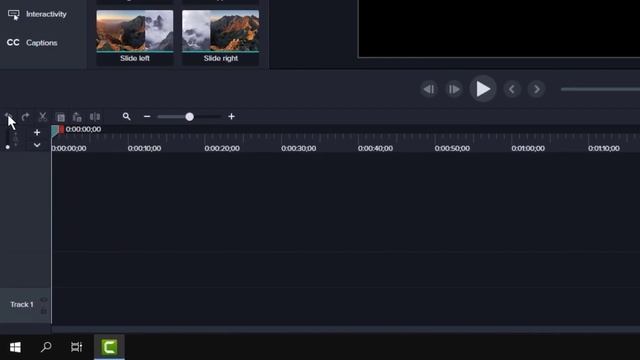Click the 0:00:10;00 mark on ruler
This screenshot has width=640, height=360.
pos(144,148)
